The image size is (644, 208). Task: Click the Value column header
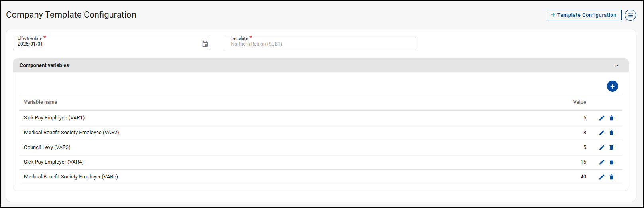point(579,102)
